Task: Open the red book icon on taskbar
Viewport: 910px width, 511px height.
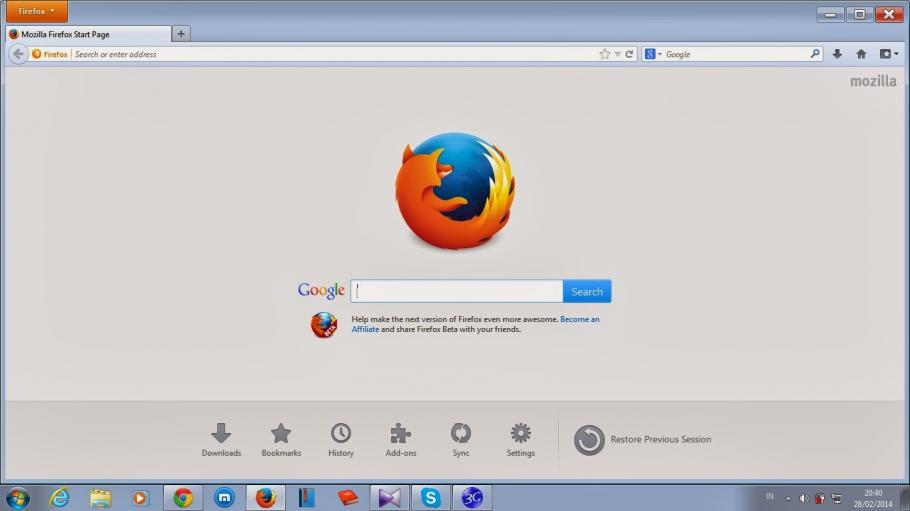Action: pos(348,498)
